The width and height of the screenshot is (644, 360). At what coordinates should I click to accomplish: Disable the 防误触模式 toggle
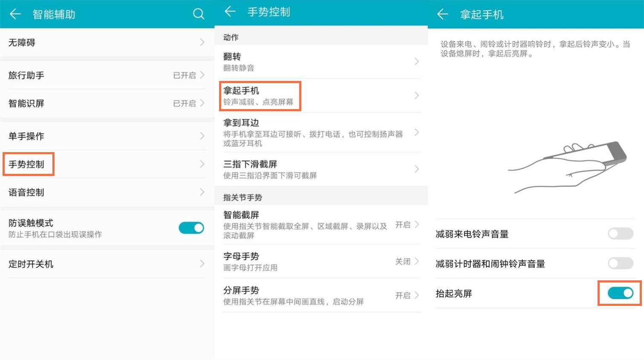click(x=191, y=228)
